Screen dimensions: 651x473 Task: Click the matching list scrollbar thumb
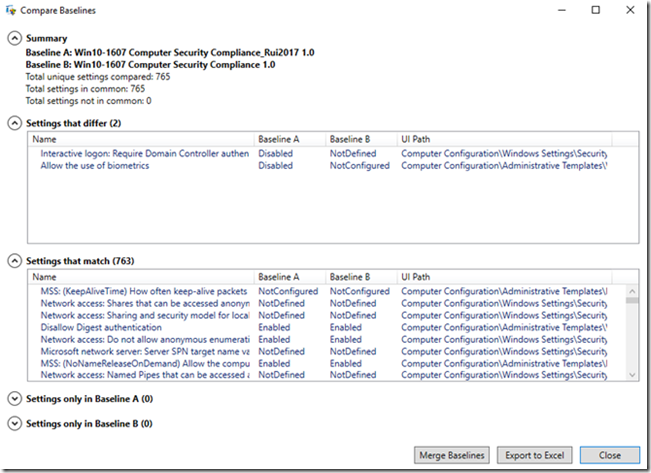(632, 300)
